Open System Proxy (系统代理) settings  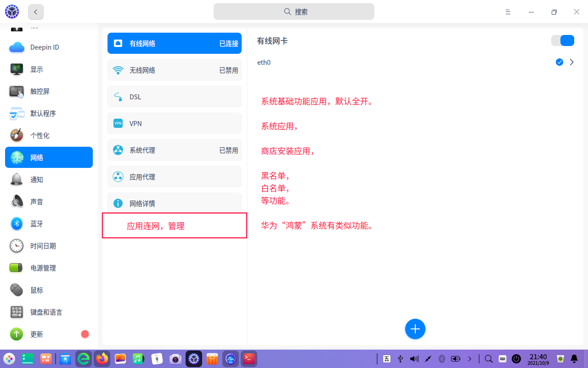[x=175, y=150]
